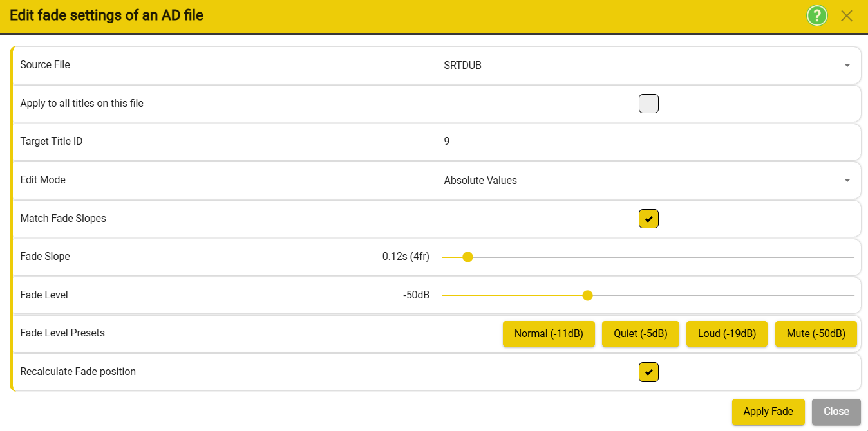868x431 pixels.
Task: Click the grey Close button
Action: tap(836, 412)
